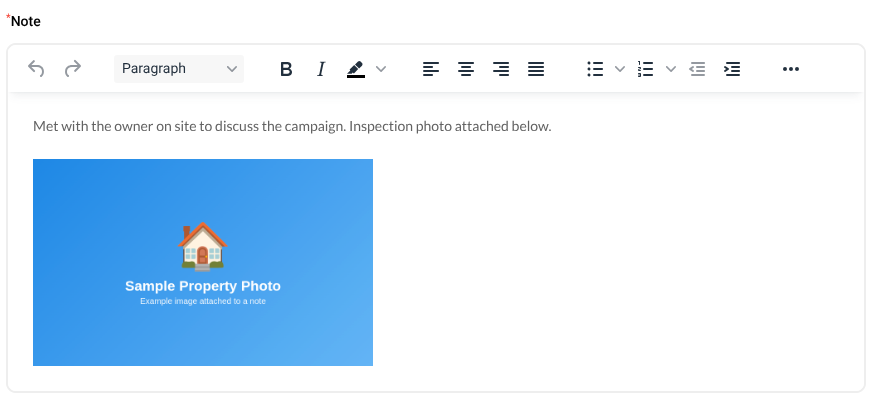The height and width of the screenshot is (399, 872).
Task: Align text left
Action: [x=431, y=69]
